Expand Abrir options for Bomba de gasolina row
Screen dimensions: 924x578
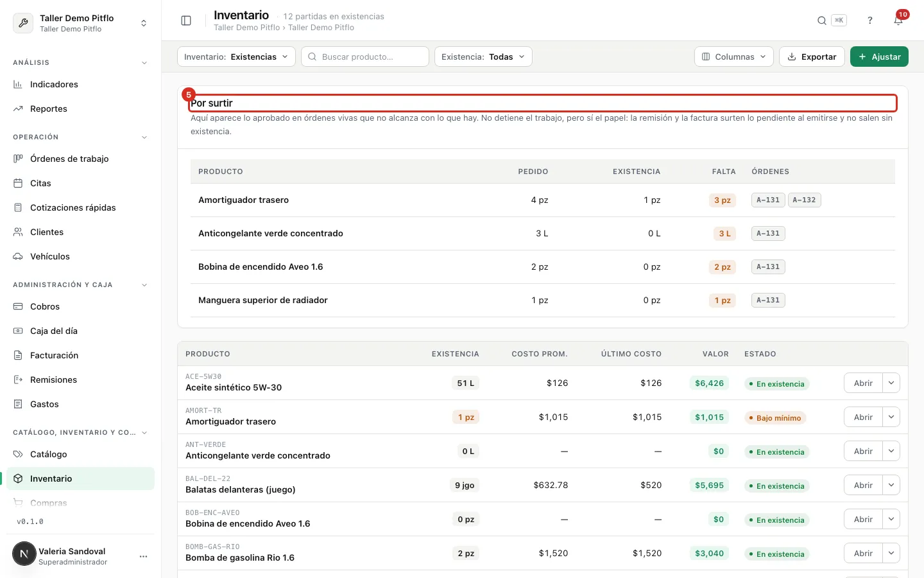tap(891, 553)
